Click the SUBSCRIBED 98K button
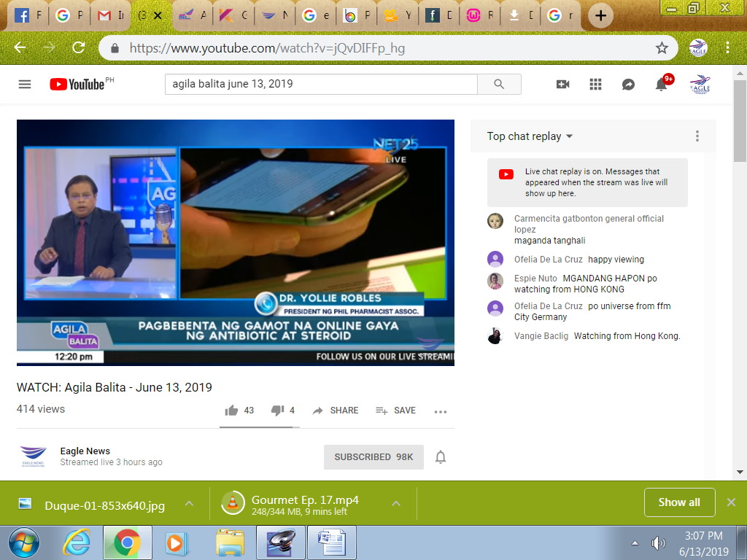Viewport: 747px width, 560px height. point(373,457)
